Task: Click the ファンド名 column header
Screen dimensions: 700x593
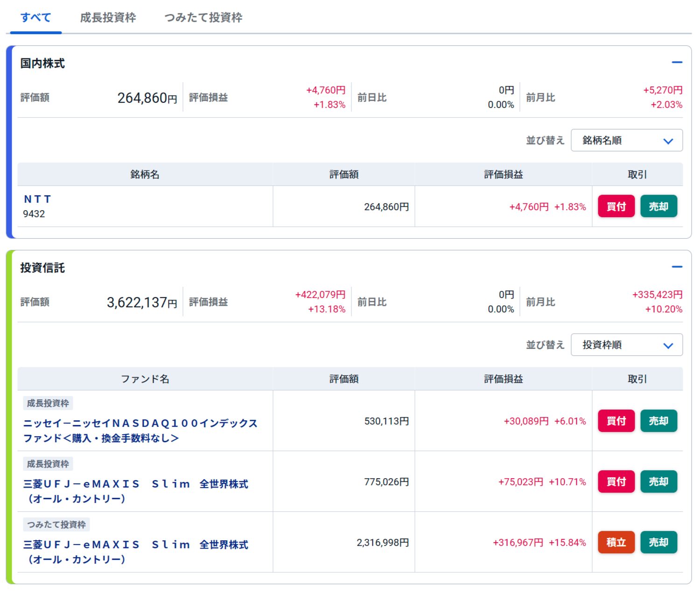Action: (145, 379)
